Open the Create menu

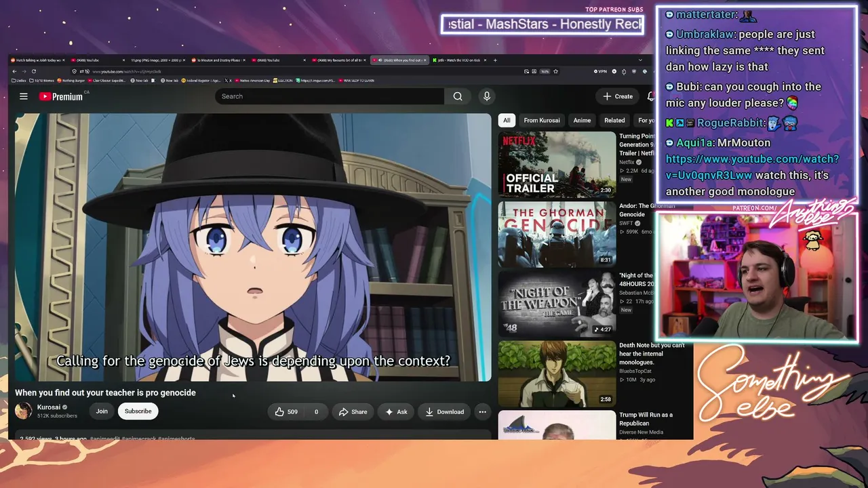coord(618,96)
